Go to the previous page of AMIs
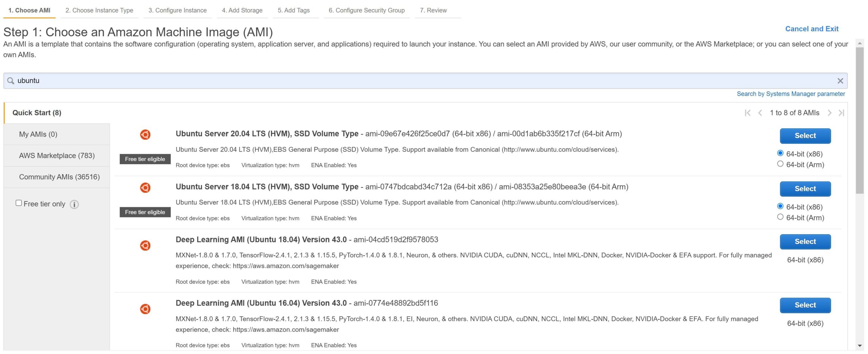Screen dimensions: 868x354 pyautogui.click(x=760, y=113)
